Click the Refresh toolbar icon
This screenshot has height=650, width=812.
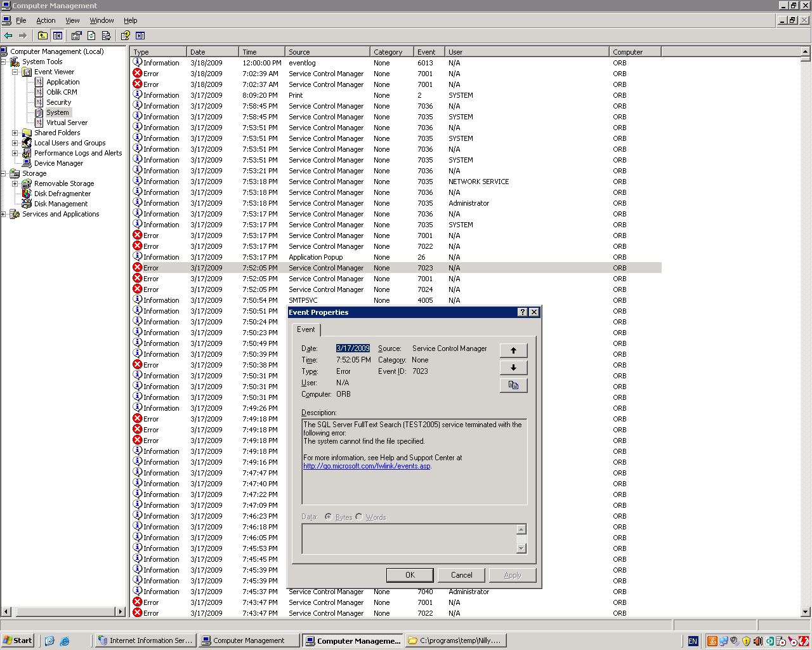coord(91,36)
